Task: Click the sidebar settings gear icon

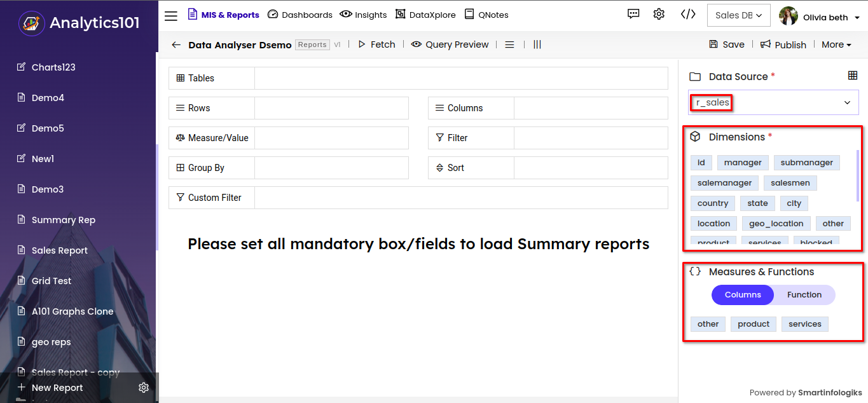Action: [x=144, y=388]
